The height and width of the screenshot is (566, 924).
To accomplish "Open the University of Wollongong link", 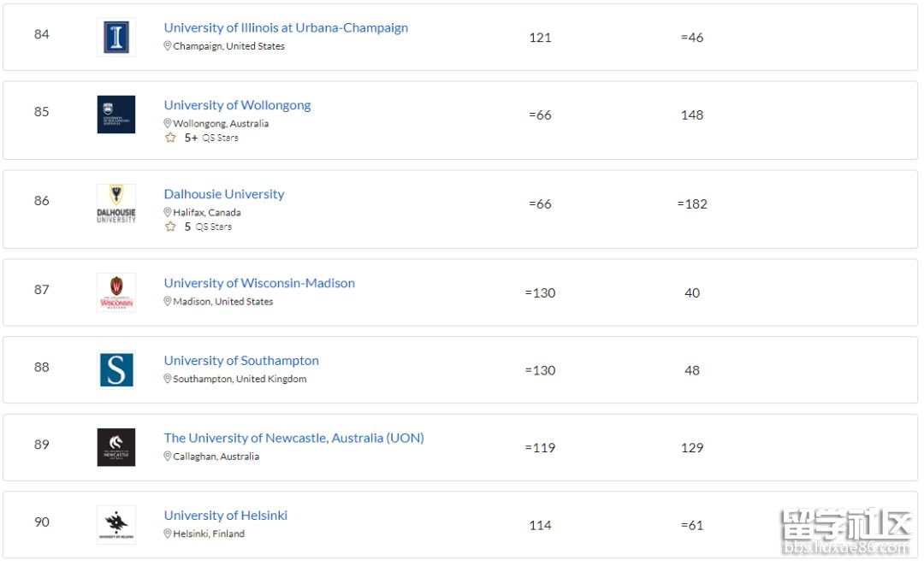I will point(237,105).
